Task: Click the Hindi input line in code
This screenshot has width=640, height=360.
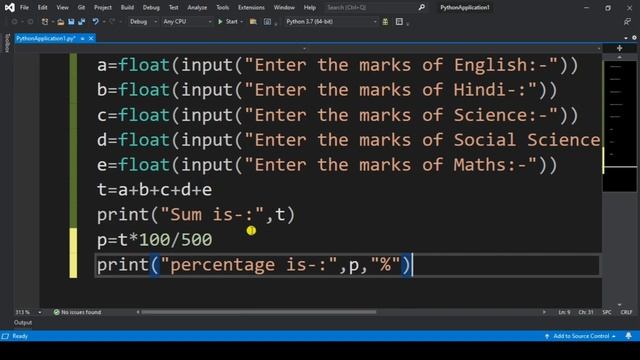Action: coord(327,90)
